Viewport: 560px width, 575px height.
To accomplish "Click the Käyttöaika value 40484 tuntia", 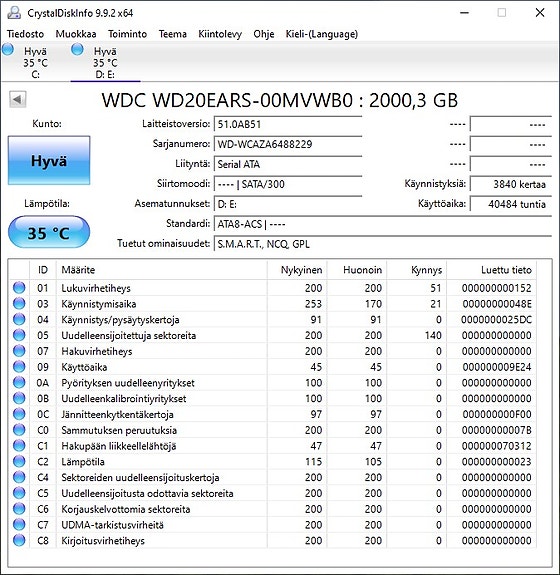I will tap(510, 204).
